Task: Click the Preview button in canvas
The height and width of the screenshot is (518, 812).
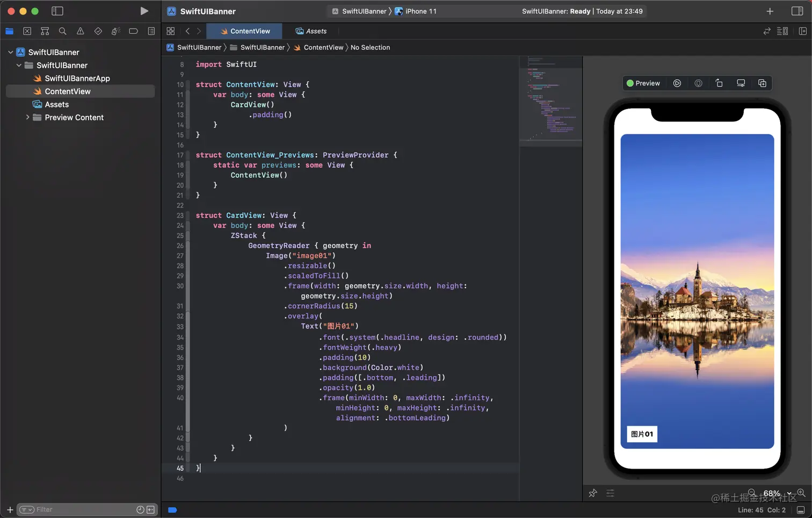Action: coord(643,83)
